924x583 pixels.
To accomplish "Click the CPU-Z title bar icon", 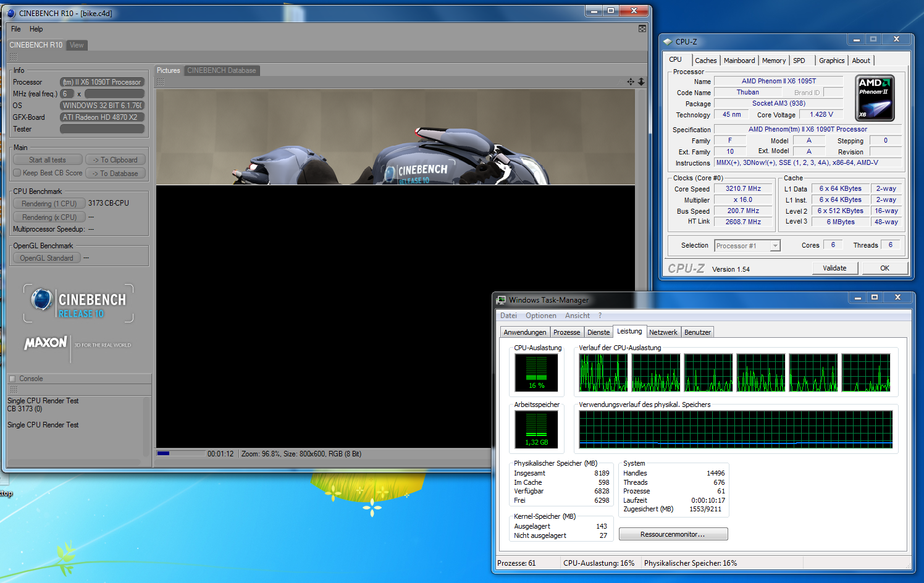I will click(667, 42).
